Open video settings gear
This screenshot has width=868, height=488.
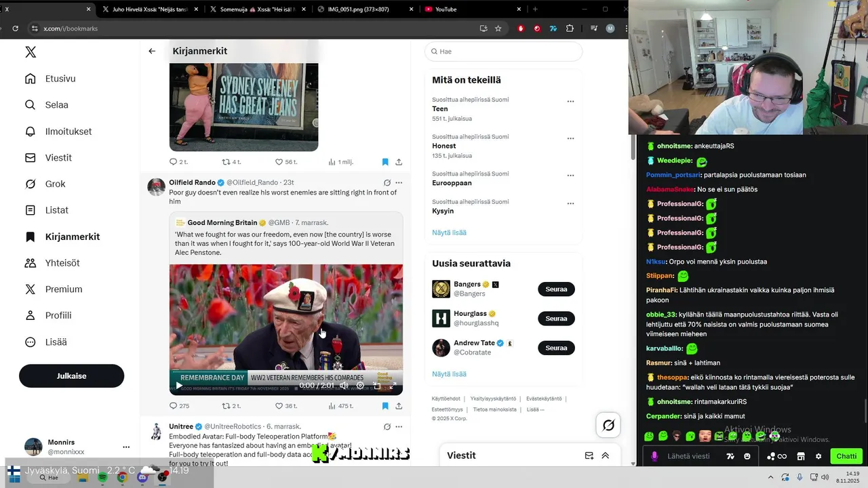point(360,386)
